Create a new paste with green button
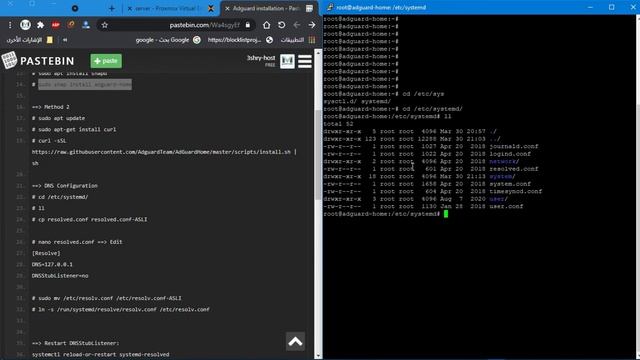The image size is (640, 360). pos(106,61)
